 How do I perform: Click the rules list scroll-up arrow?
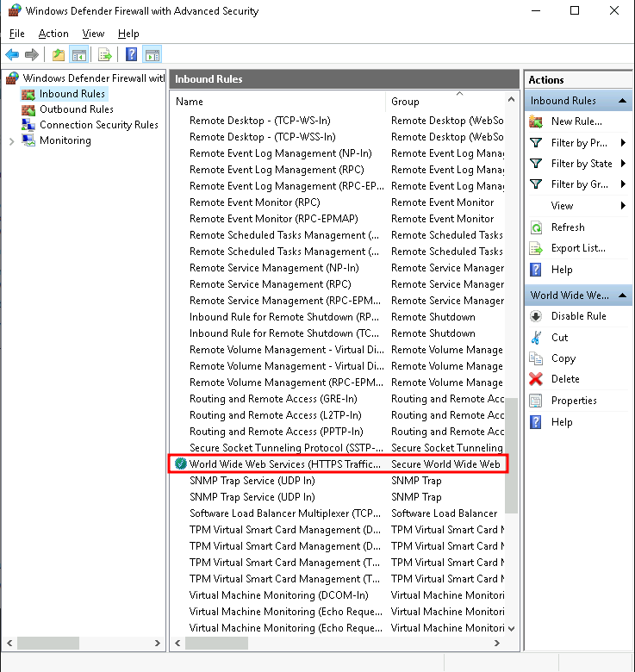[511, 99]
